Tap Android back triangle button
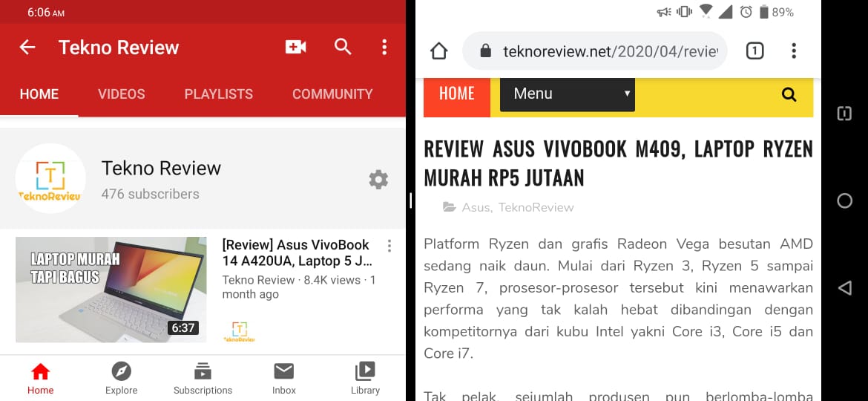This screenshot has width=868, height=401. click(x=844, y=287)
